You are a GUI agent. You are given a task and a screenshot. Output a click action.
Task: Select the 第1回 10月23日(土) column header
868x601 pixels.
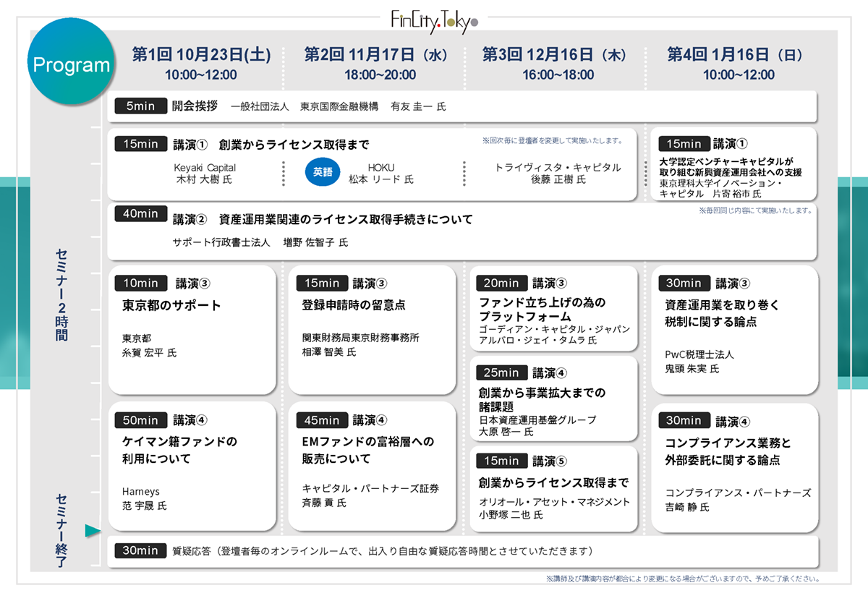point(201,55)
